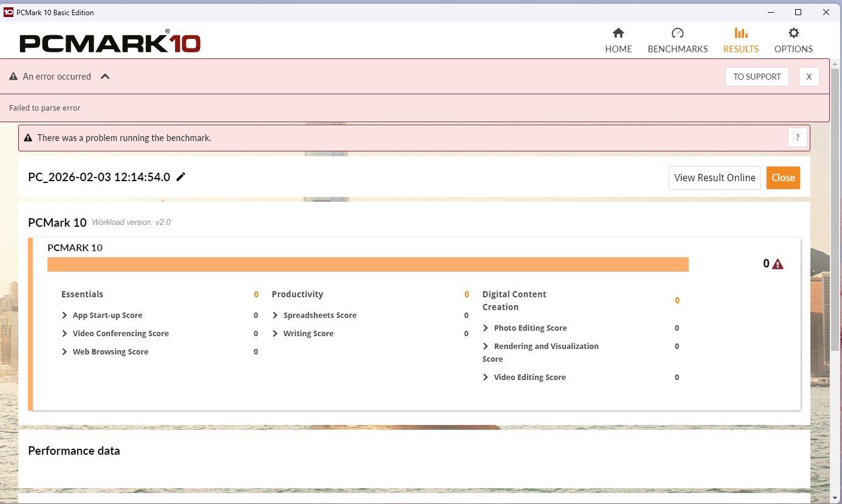Open the HOME tab
This screenshot has width=842, height=504.
tap(618, 40)
